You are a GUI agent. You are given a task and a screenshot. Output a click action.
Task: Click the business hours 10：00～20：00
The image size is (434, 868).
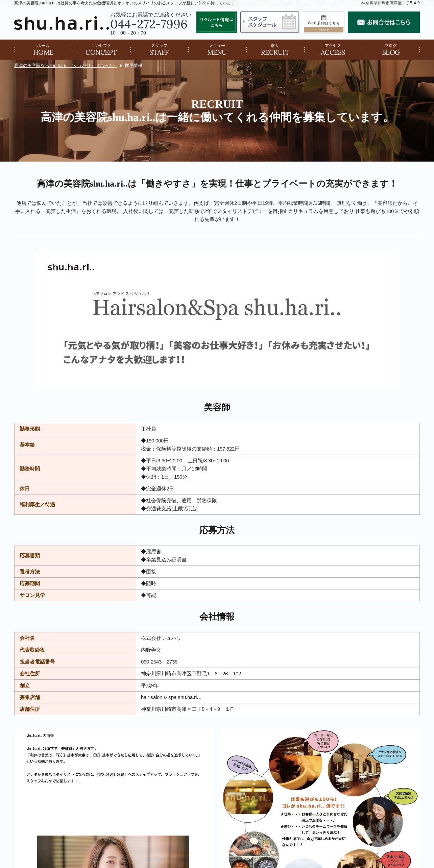coord(128,33)
